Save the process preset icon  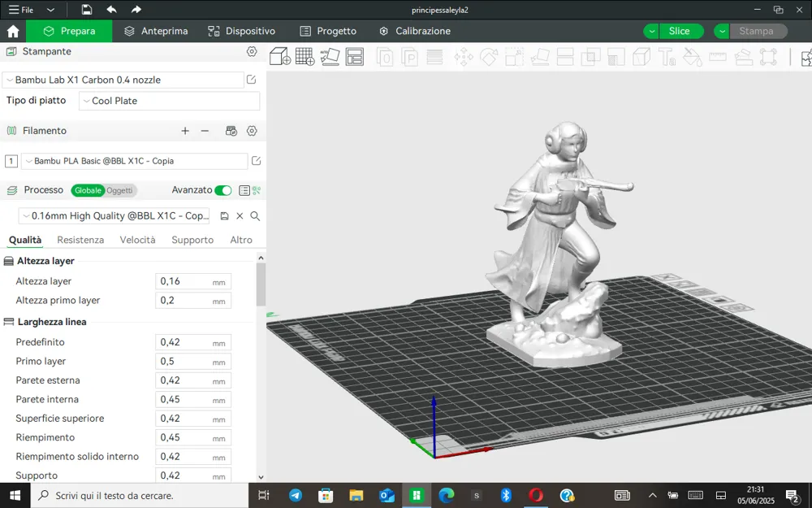pyautogui.click(x=224, y=216)
